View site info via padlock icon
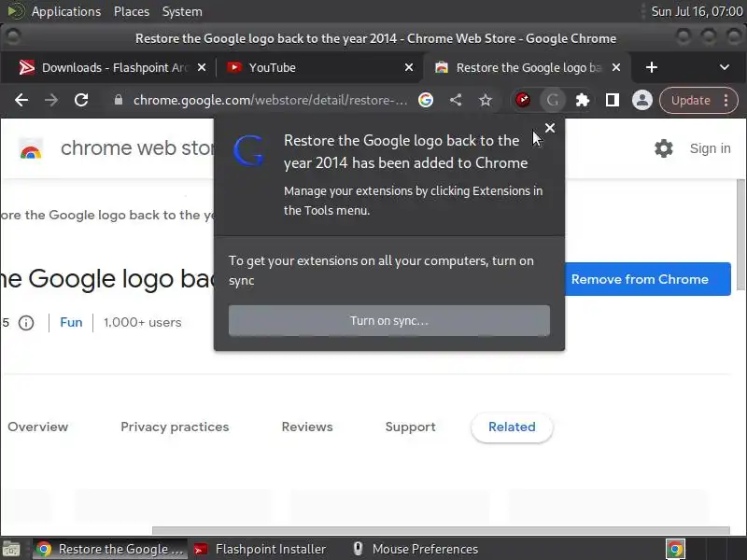 pos(119,100)
